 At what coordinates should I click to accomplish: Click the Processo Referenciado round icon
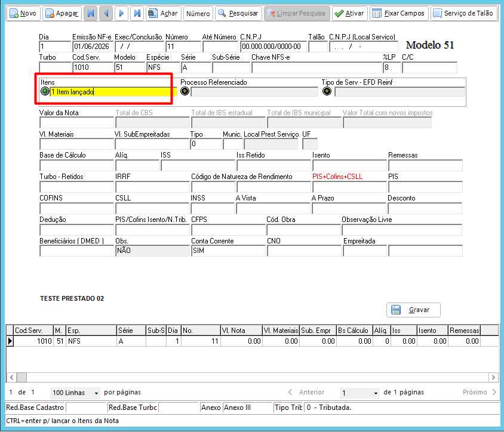coord(185,91)
